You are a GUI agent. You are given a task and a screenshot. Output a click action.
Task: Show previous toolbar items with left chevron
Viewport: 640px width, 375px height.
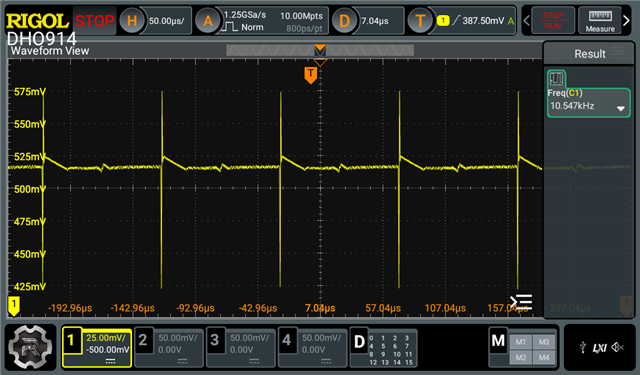[x=527, y=20]
